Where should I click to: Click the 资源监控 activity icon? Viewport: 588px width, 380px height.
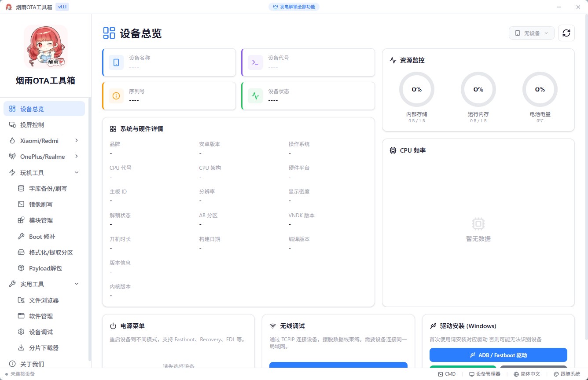tap(393, 60)
